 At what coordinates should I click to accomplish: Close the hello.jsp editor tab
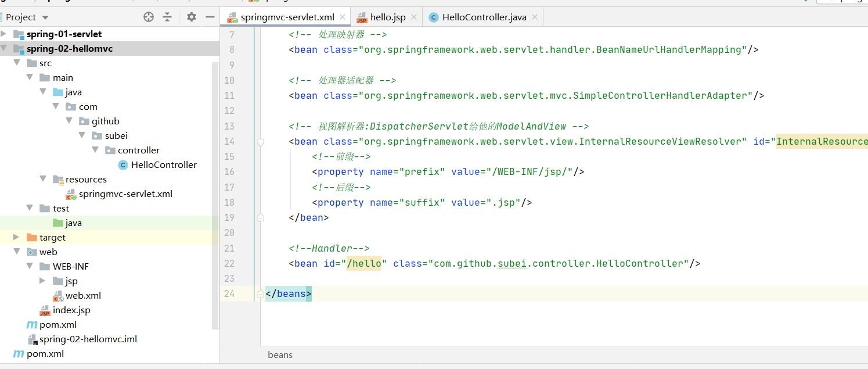[x=414, y=17]
